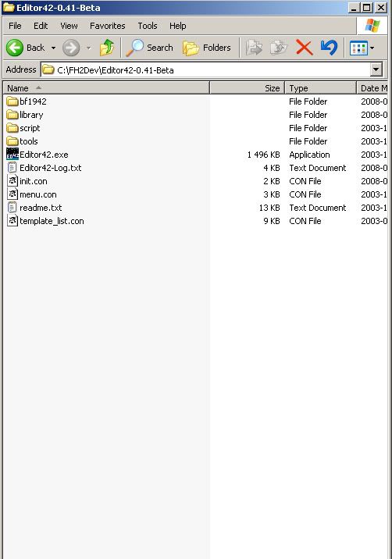Screen dimensions: 392x559
Task: Sort by the Size column header
Action: pos(248,88)
